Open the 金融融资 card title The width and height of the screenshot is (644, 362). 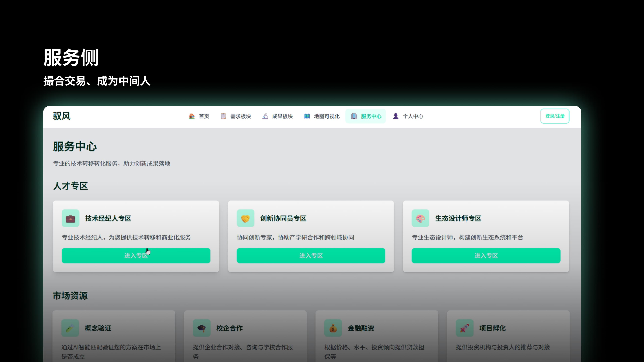(361, 328)
